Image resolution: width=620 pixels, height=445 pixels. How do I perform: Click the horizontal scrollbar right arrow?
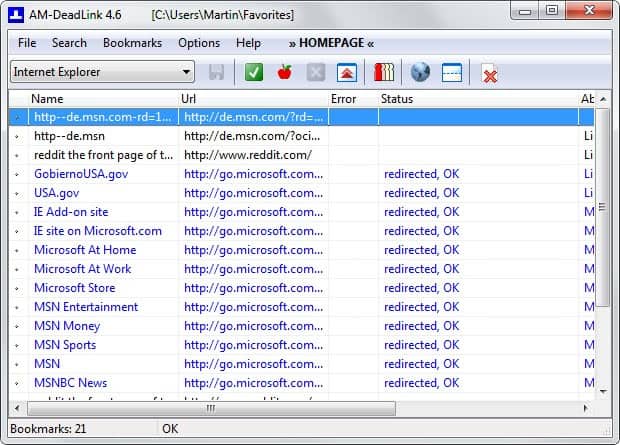click(x=586, y=408)
